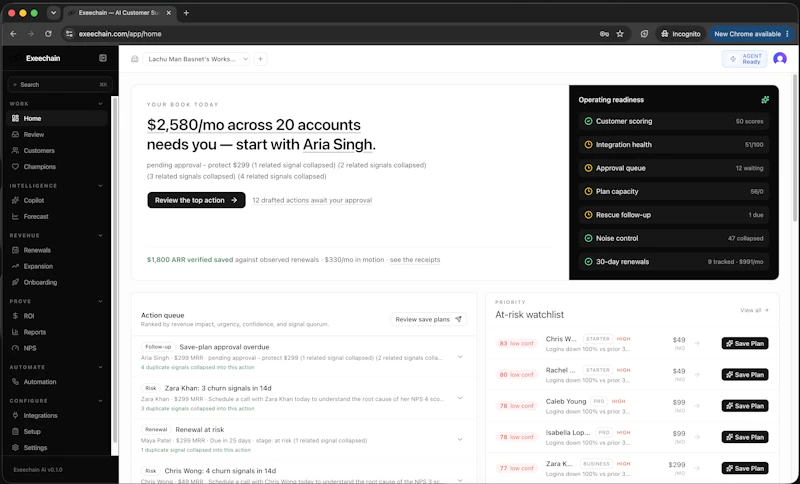800x484 pixels.
Task: Collapse the REVENUE sidebar section
Action: [100, 236]
